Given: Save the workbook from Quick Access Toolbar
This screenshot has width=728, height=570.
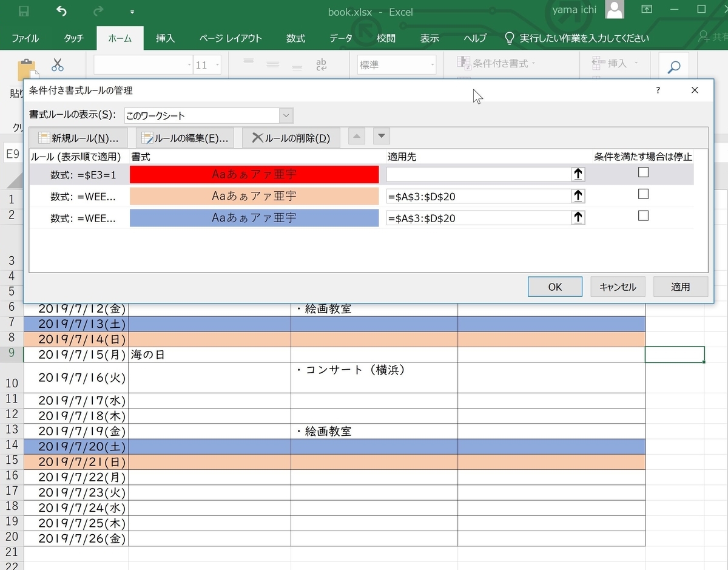Looking at the screenshot, I should 22,11.
